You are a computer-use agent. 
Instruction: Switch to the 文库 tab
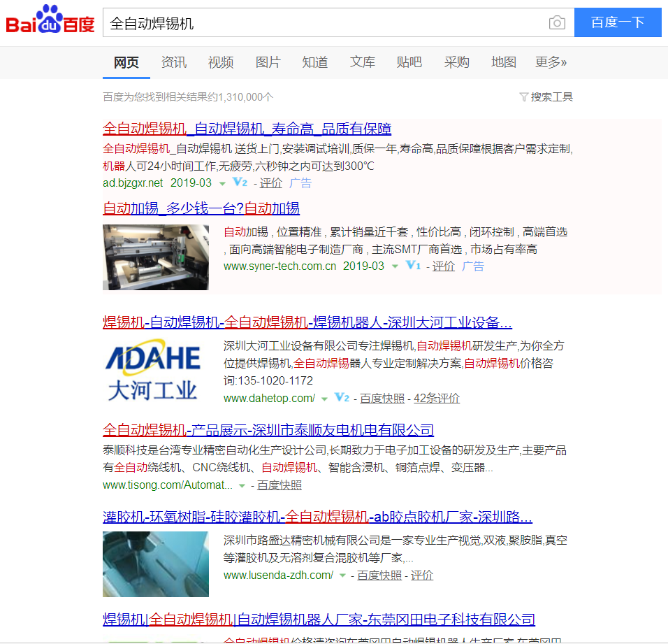[363, 62]
